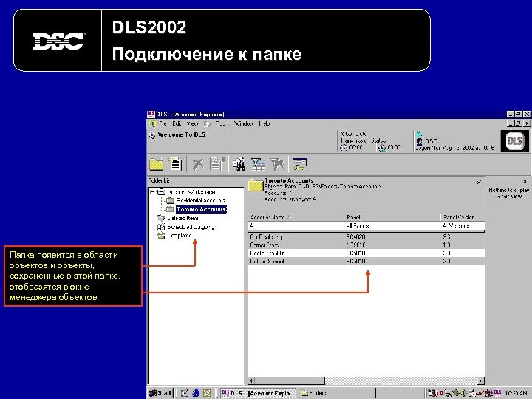
Task: Select the Car Dealership account row
Action: point(366,236)
